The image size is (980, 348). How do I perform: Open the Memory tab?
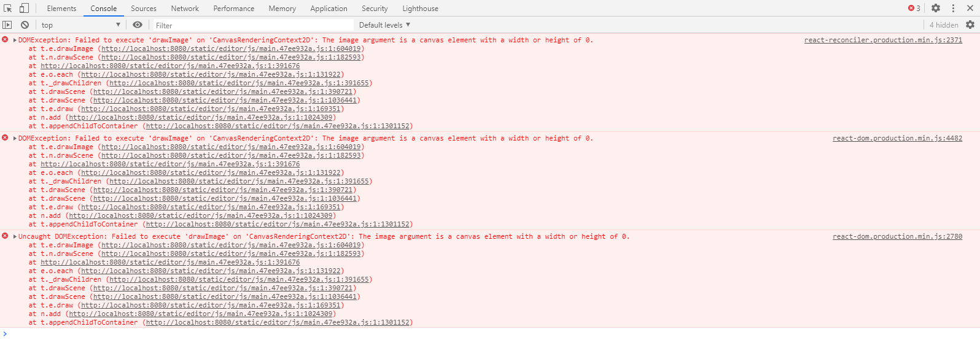282,8
